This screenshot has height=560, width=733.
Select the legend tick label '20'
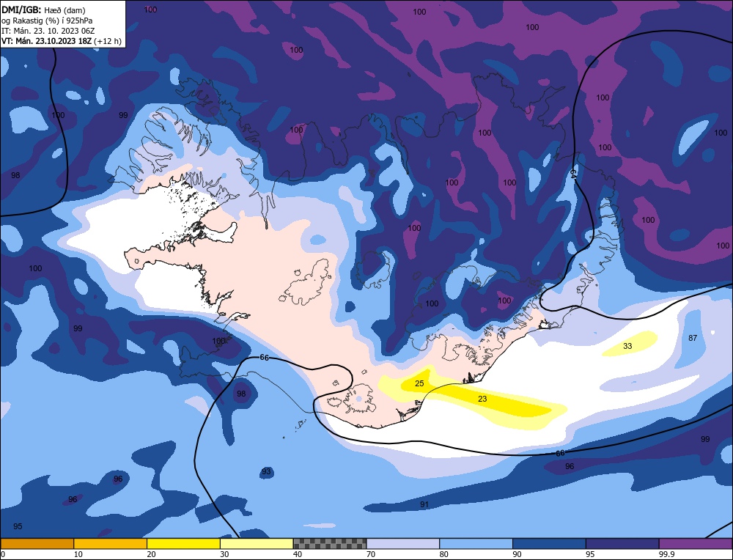[x=151, y=554]
